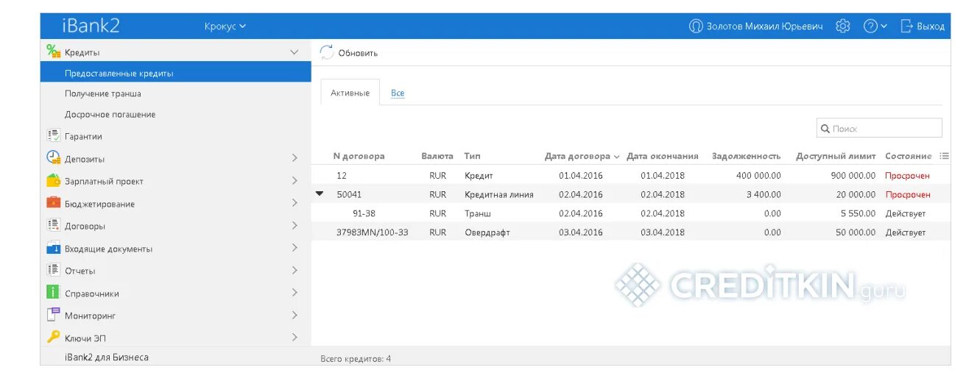The height and width of the screenshot is (381, 980).
Task: Open settings via gear icon
Action: coord(842,26)
